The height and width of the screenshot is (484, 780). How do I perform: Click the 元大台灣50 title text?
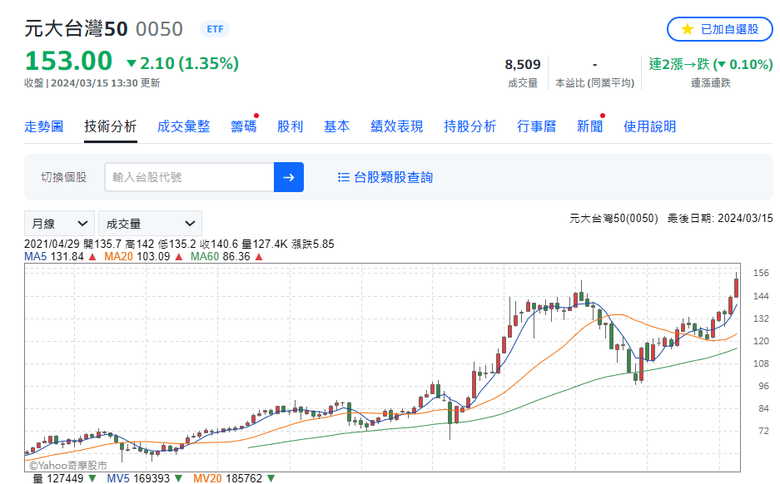pyautogui.click(x=76, y=29)
